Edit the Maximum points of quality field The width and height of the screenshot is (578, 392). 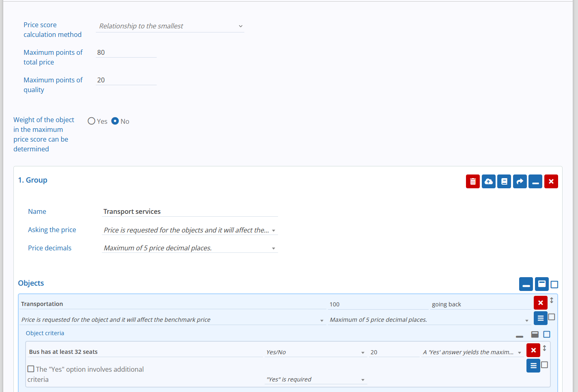click(126, 80)
